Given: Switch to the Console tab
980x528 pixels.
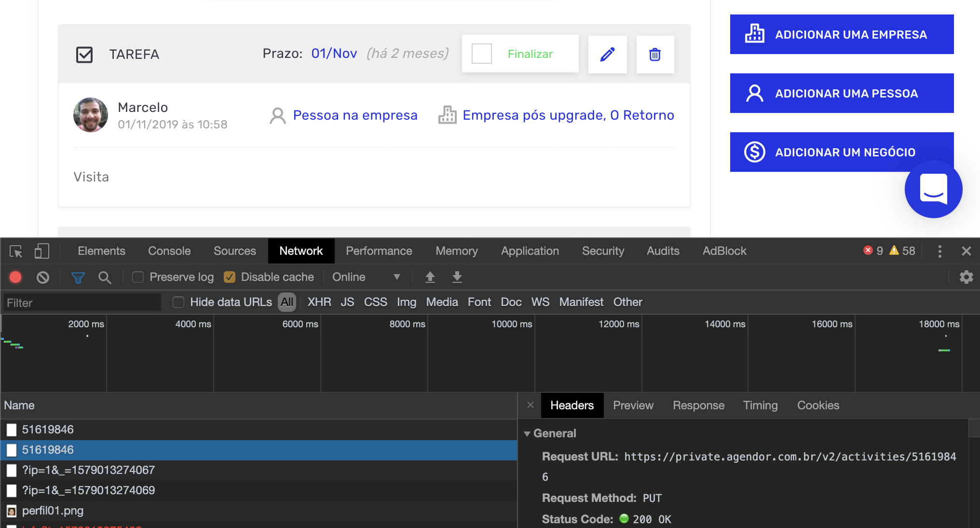Looking at the screenshot, I should coord(169,251).
